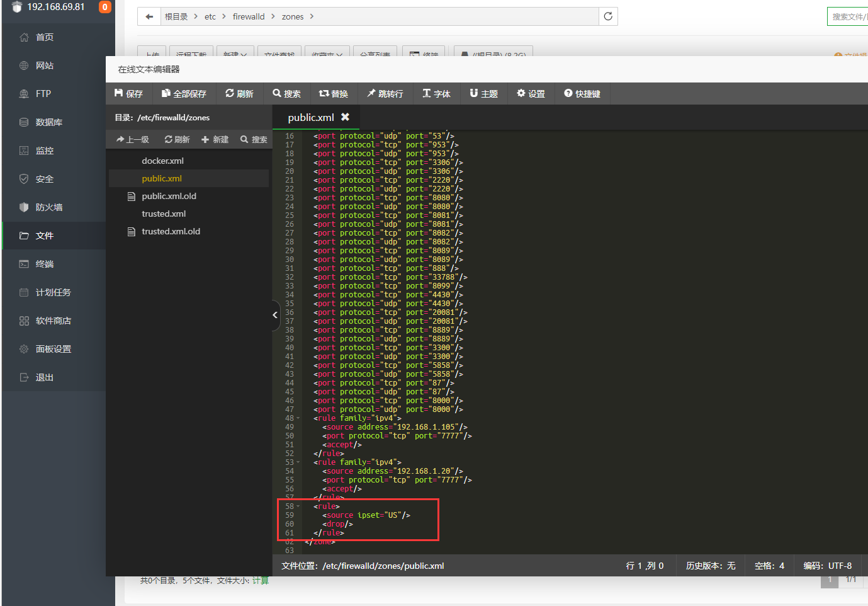868x606 pixels.
Task: Click line/column indicator in status bar
Action: pyautogui.click(x=645, y=566)
